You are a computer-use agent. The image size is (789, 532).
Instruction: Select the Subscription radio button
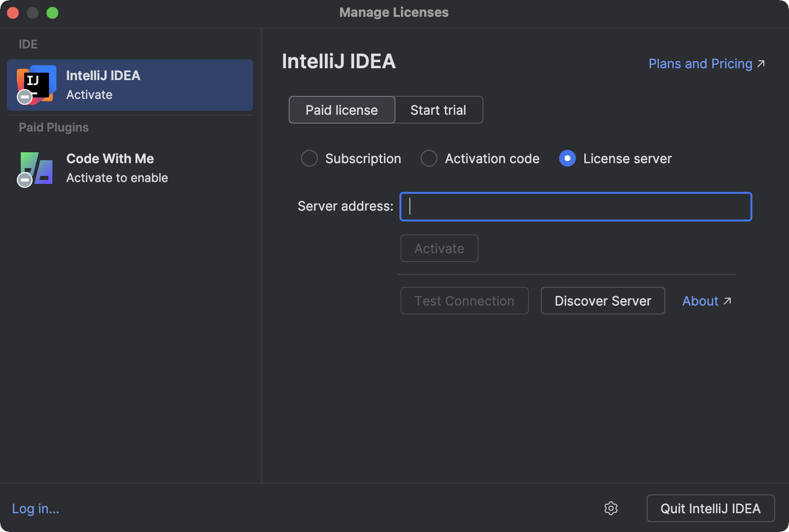tap(309, 159)
